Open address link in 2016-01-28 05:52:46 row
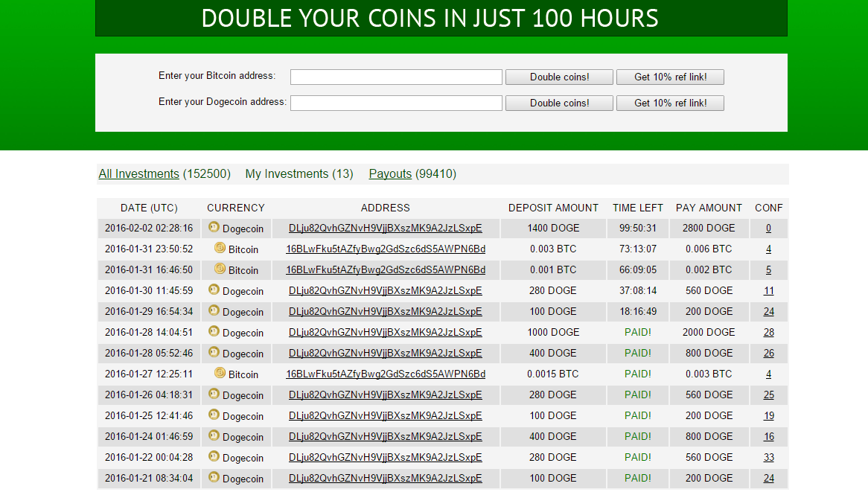868x495 pixels. click(386, 354)
